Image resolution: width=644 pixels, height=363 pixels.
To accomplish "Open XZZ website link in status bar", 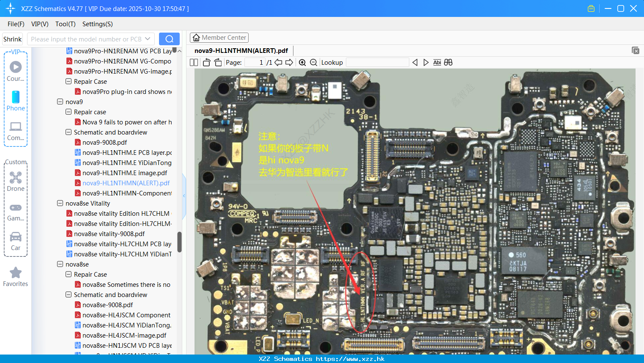I will tap(350, 359).
